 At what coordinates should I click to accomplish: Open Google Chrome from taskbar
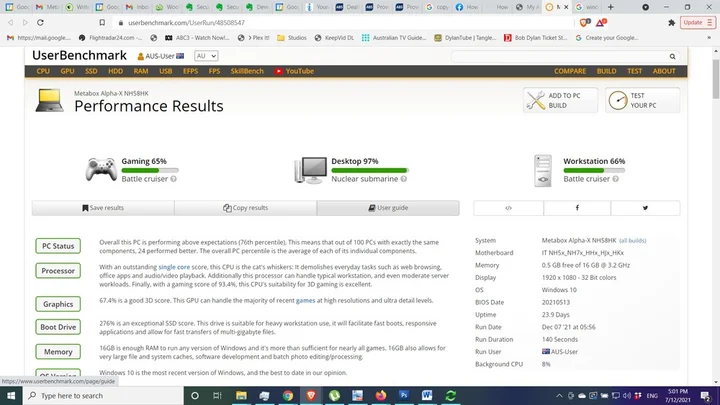click(x=288, y=395)
